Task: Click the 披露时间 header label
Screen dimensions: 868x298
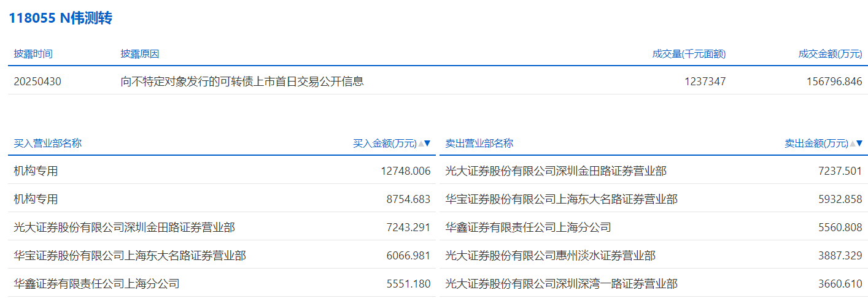Action: pyautogui.click(x=33, y=54)
